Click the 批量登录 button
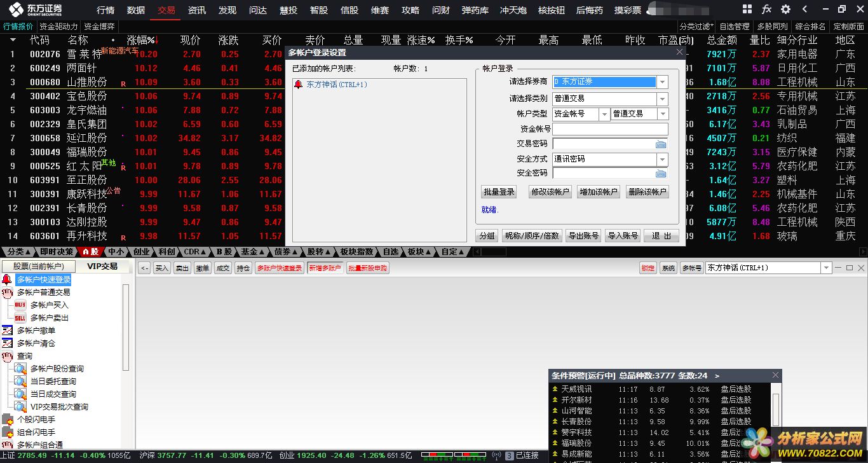The height and width of the screenshot is (463, 868). tap(499, 192)
